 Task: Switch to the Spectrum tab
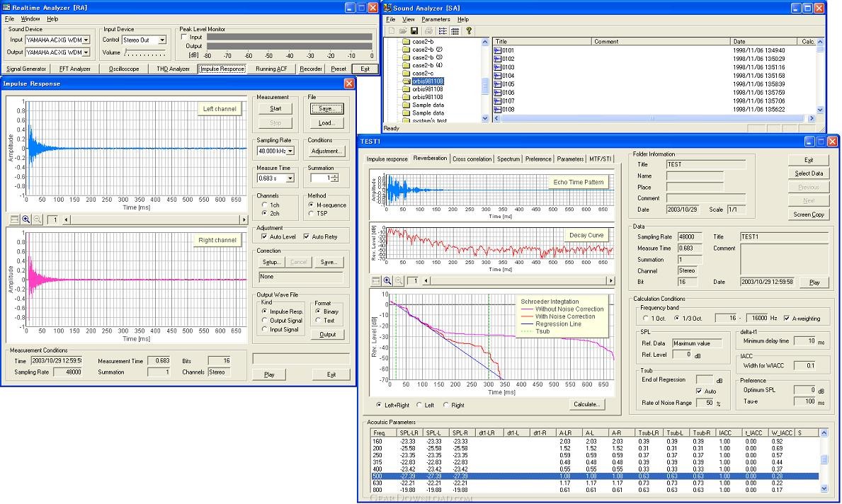(x=508, y=159)
